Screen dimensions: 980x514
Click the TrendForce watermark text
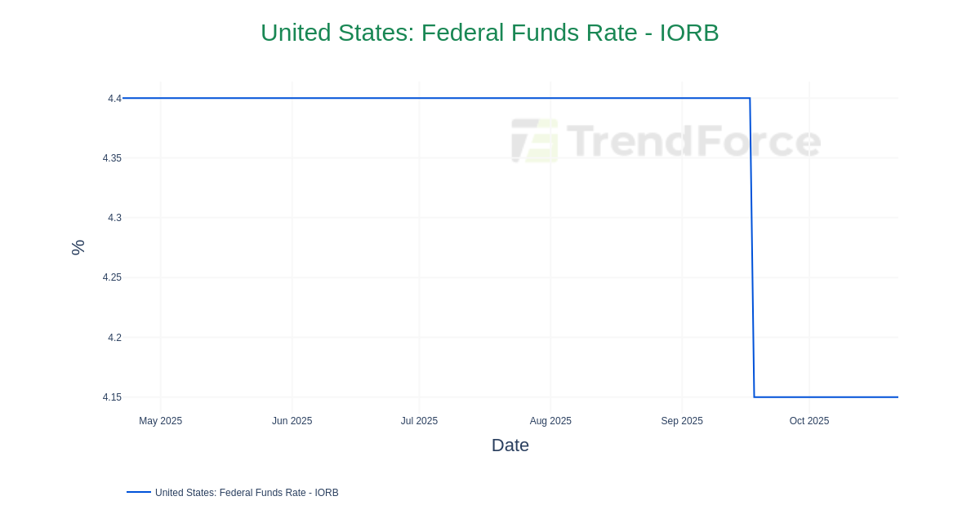pyautogui.click(x=693, y=141)
